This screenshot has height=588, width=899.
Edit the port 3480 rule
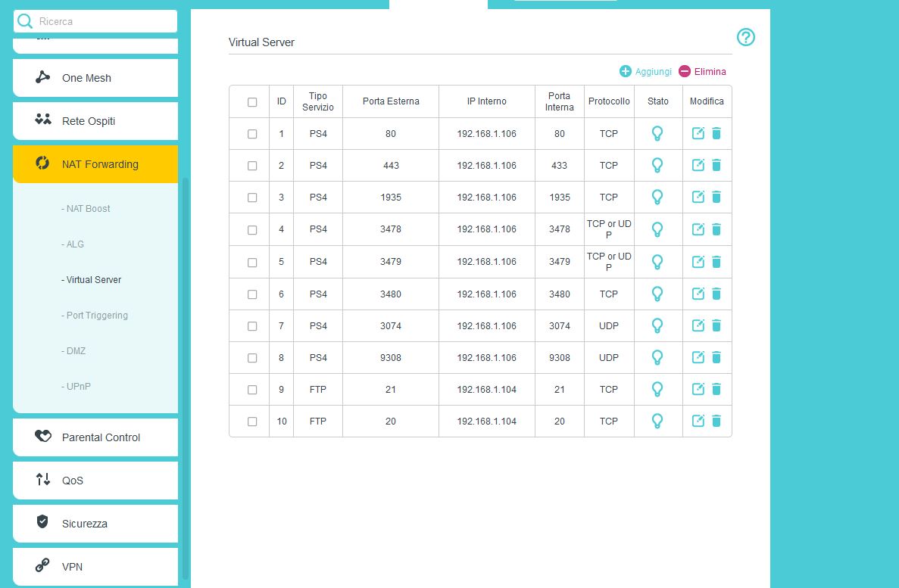[698, 294]
